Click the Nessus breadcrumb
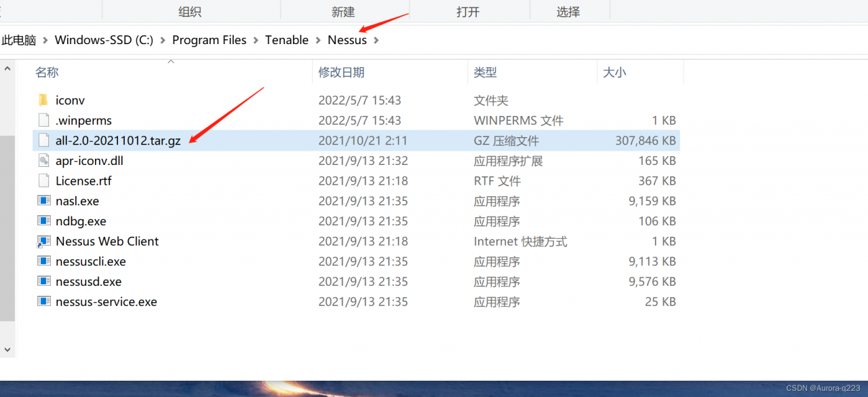Screen dimensions: 868x397 coord(347,40)
